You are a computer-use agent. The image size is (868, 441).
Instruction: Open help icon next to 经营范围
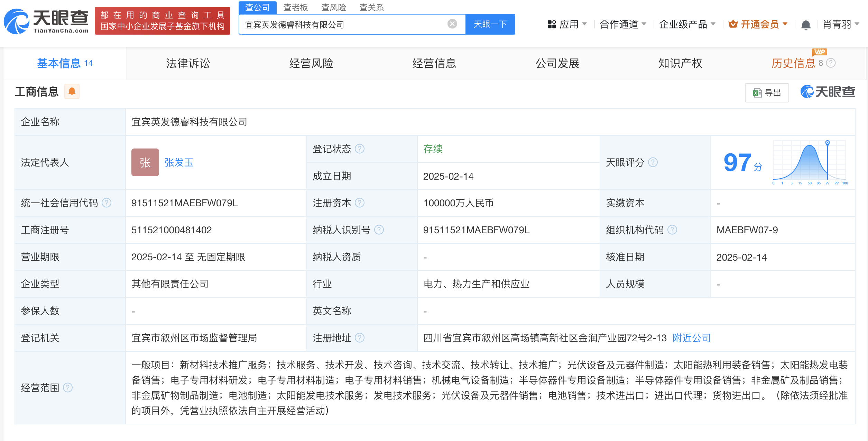68,388
